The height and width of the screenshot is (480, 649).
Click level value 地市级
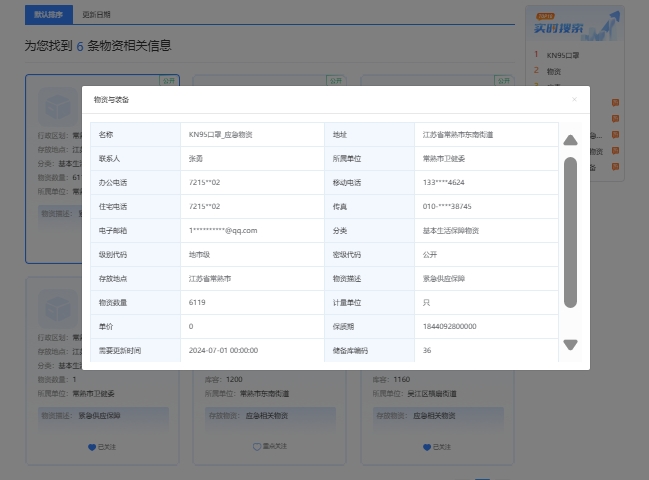coord(200,254)
